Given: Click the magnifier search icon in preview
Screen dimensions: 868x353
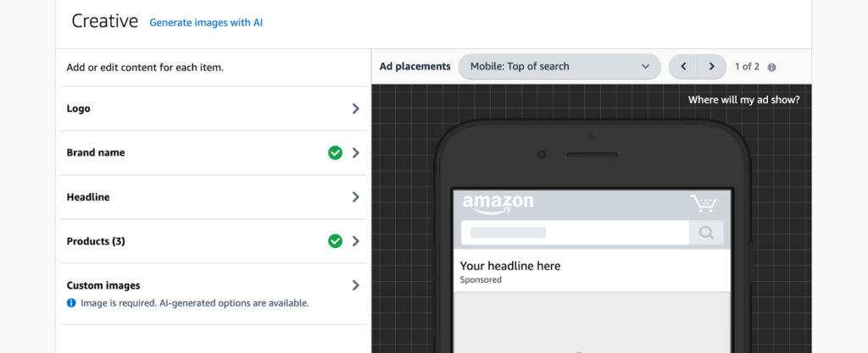Looking at the screenshot, I should pos(706,233).
